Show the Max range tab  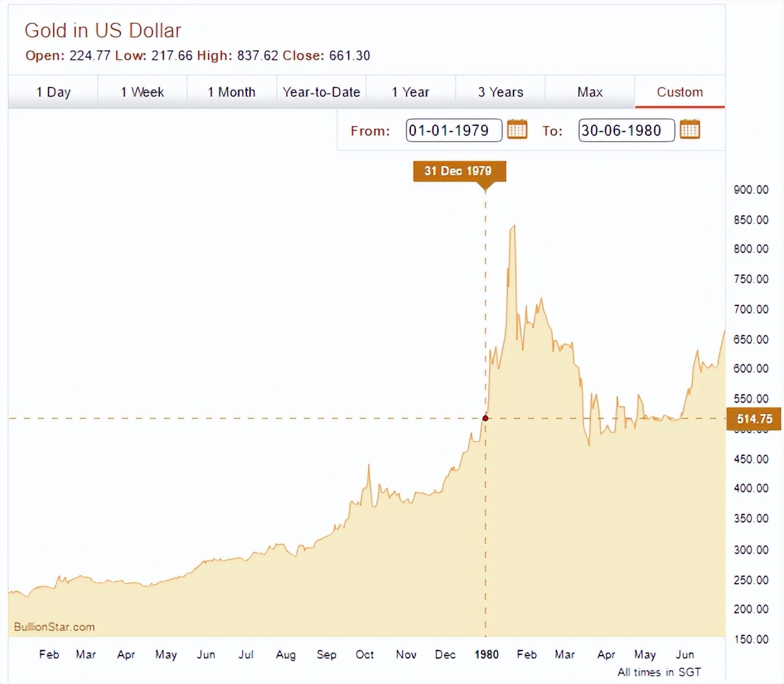[x=590, y=92]
